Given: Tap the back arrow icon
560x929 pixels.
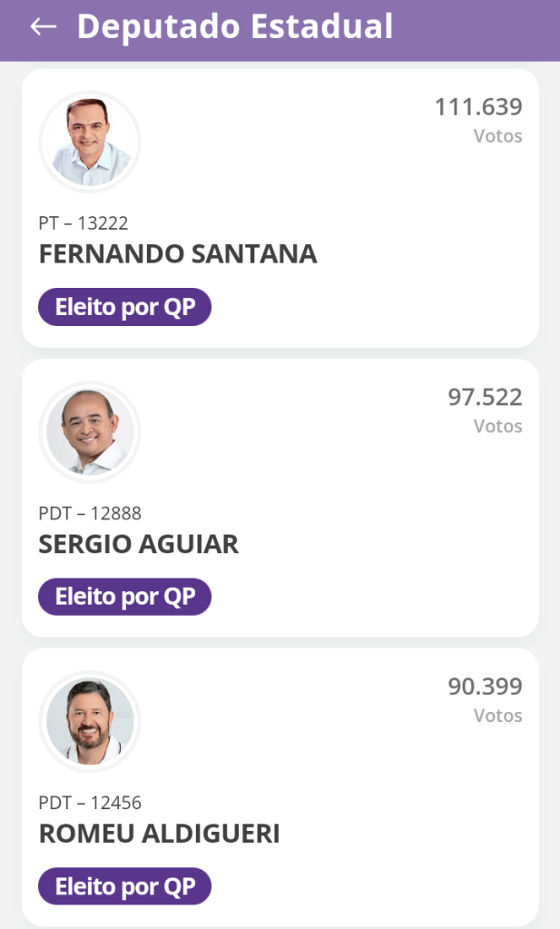Looking at the screenshot, I should point(43,27).
